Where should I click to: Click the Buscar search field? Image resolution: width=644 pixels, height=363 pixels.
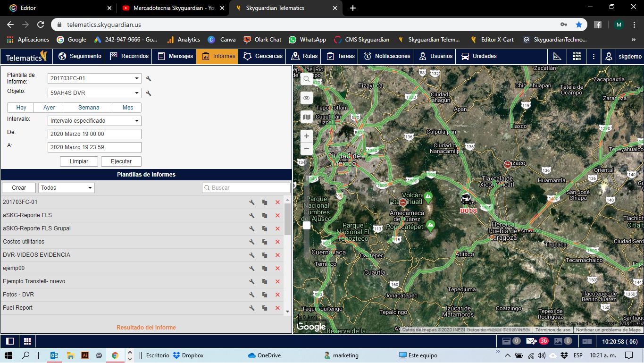(246, 188)
